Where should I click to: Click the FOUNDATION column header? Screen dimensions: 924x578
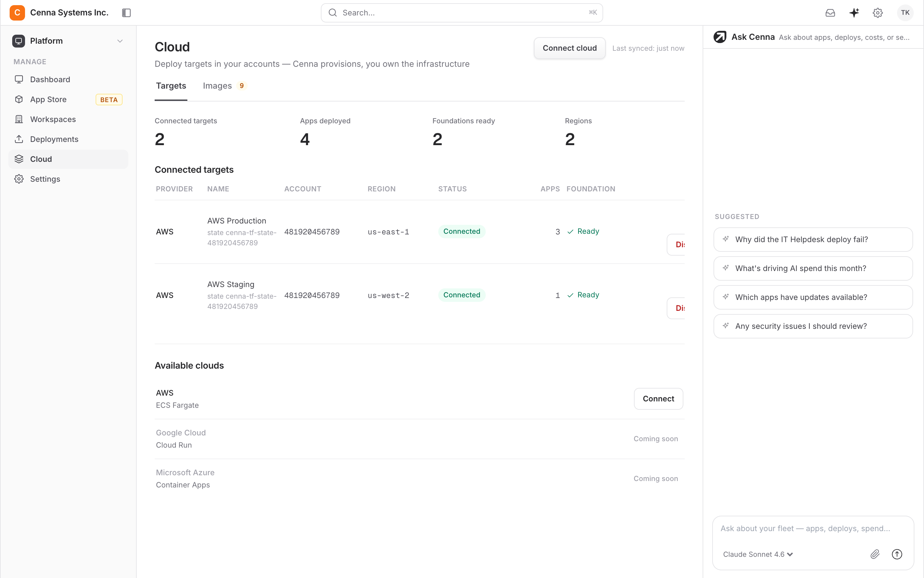[x=591, y=189]
